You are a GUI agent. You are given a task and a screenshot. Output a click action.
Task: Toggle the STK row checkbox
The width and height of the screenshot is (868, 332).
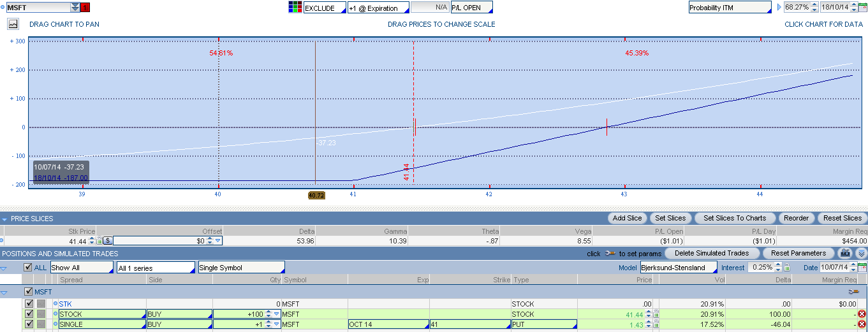pos(29,304)
